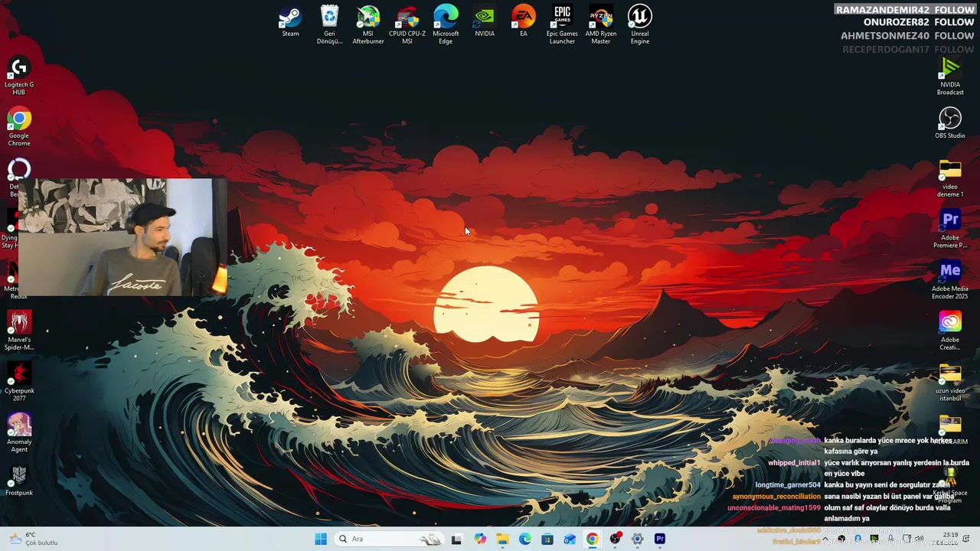980x551 pixels.
Task: Open Adobe Creative Cloud desktop shortcut
Action: pos(950,331)
